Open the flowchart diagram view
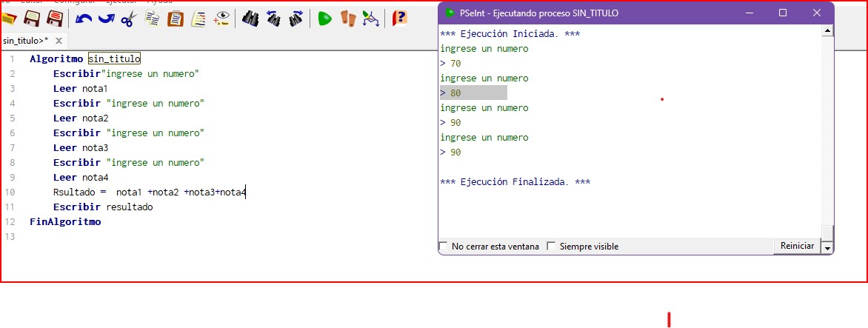Viewport: 868px width, 328px height. (370, 19)
